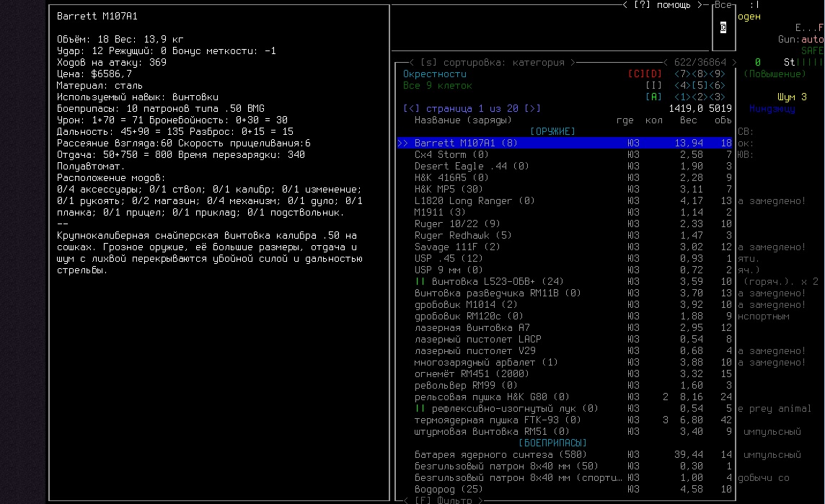Choose the <4> west tile

click(x=682, y=86)
